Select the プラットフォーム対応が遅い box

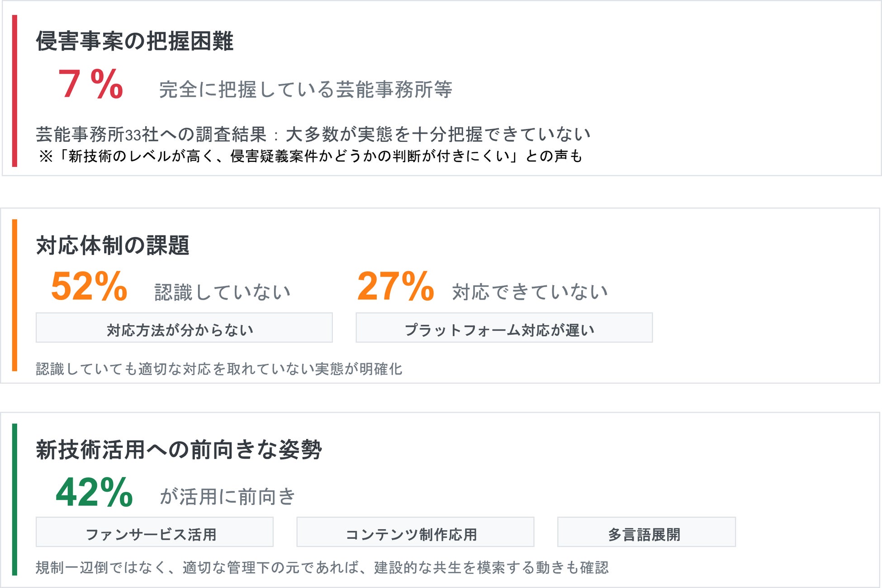pyautogui.click(x=504, y=328)
